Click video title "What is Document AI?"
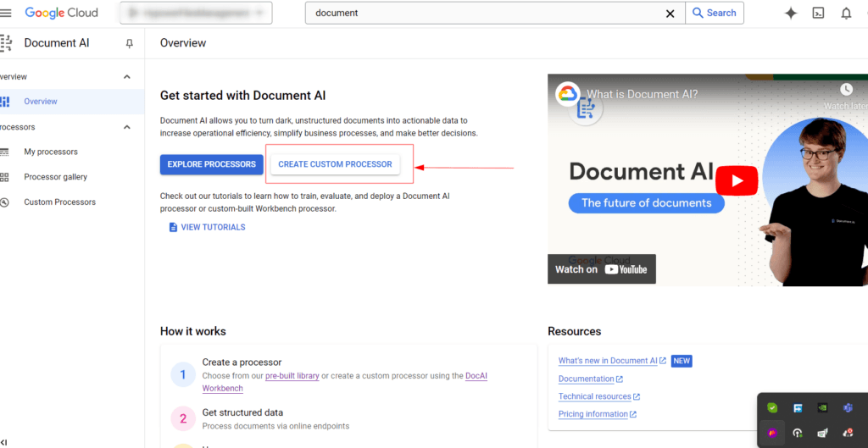 [643, 95]
